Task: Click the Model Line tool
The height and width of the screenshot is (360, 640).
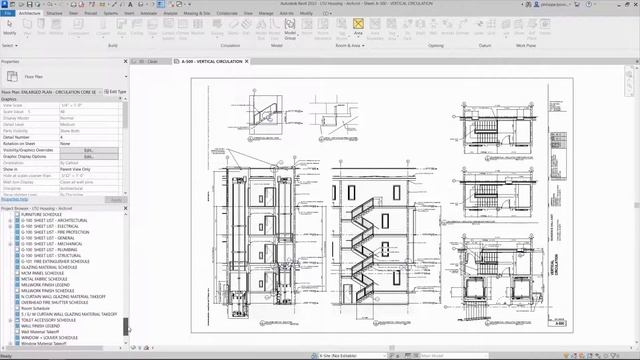Action: pos(275,29)
